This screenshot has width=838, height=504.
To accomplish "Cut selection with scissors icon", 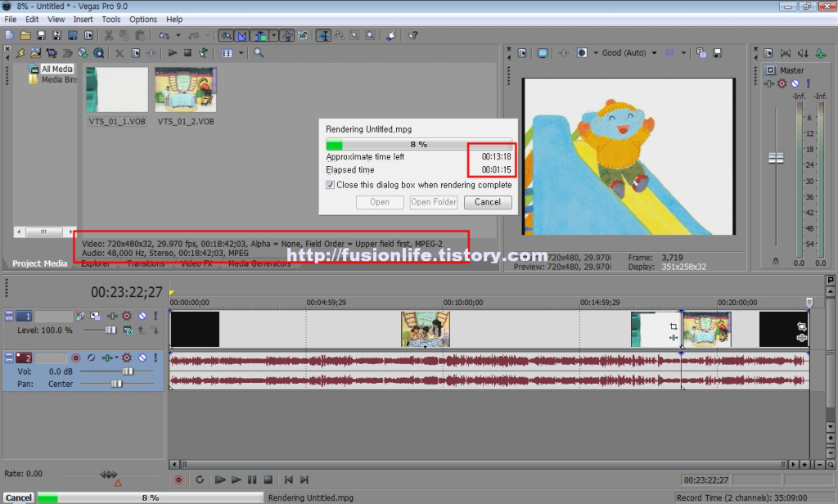I will [109, 36].
